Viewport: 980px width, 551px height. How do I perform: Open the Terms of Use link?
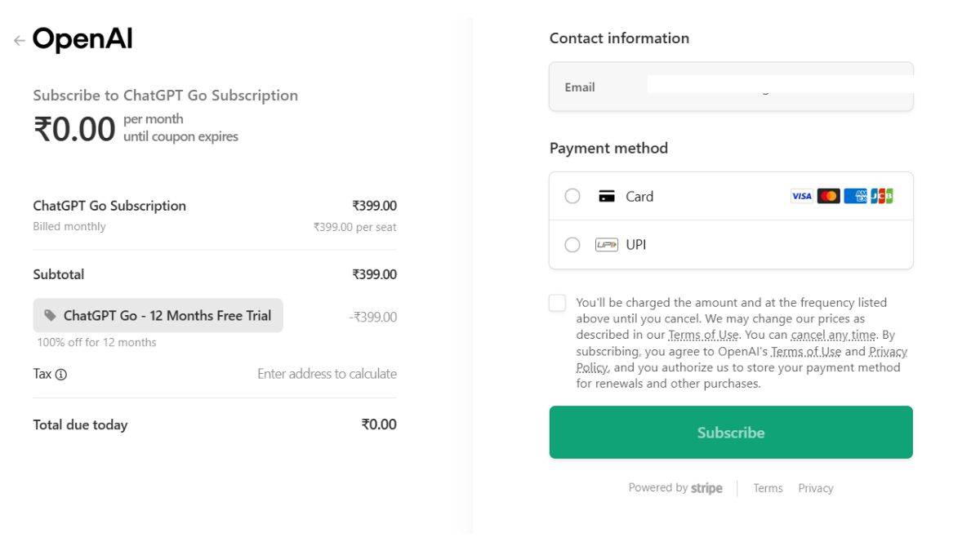(x=702, y=335)
